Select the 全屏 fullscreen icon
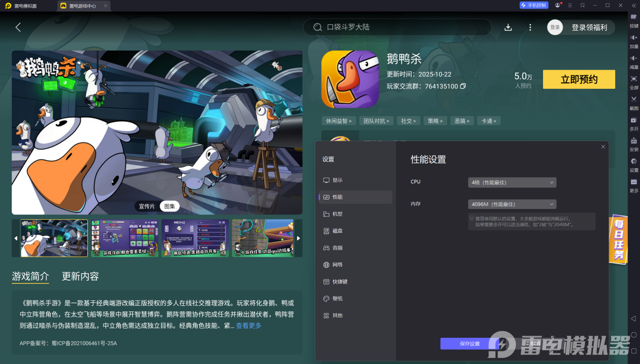Image resolution: width=640 pixels, height=364 pixels. [633, 82]
